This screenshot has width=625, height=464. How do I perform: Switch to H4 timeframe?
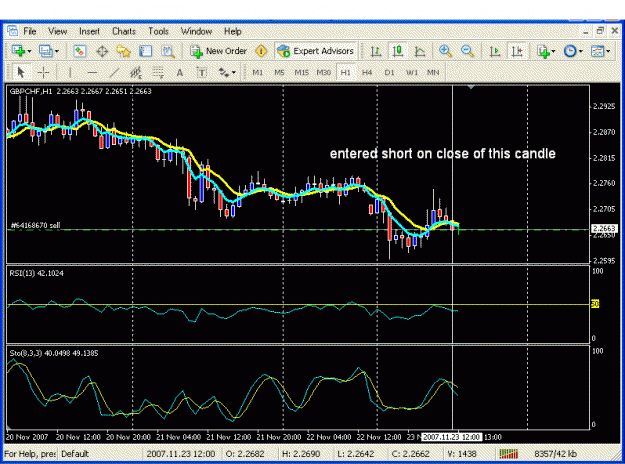367,73
